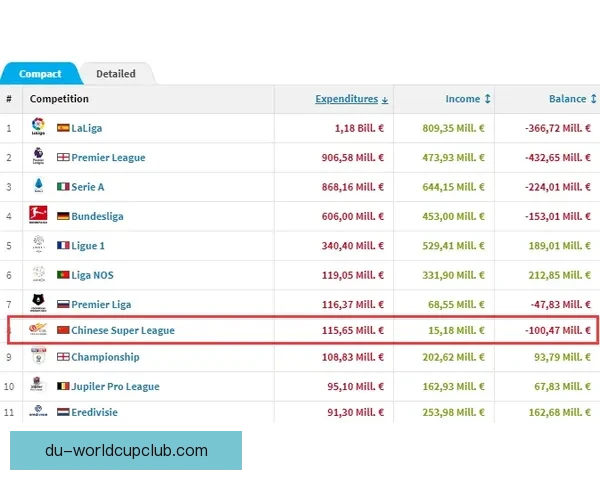The image size is (600, 480).
Task: Open the red Bundesliga logo
Action: [x=38, y=215]
